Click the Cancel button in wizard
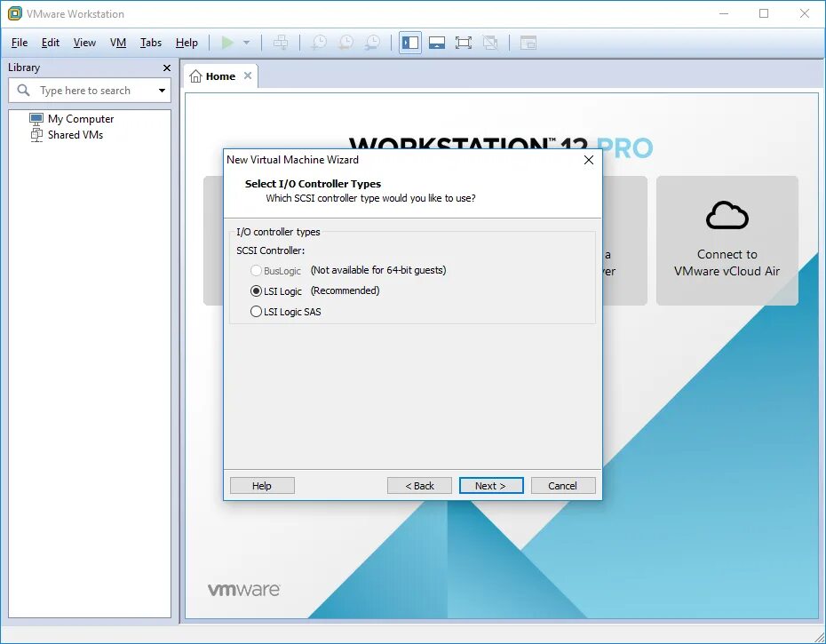Screen dimensions: 826x644 click(563, 485)
